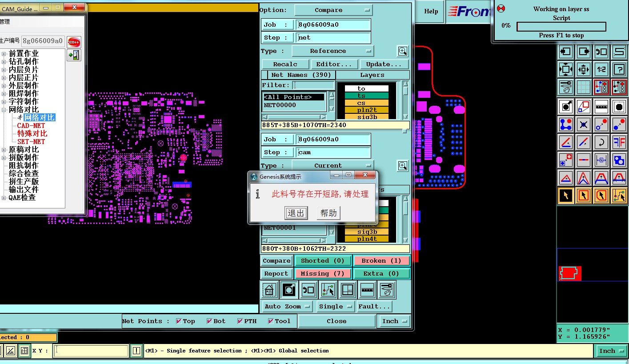
Task: Click the zoom home fit-all icon in right toolbar
Action: tap(566, 69)
